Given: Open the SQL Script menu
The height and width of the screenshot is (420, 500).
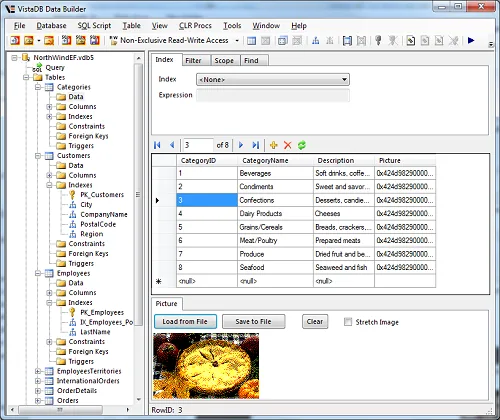Looking at the screenshot, I should 94,26.
